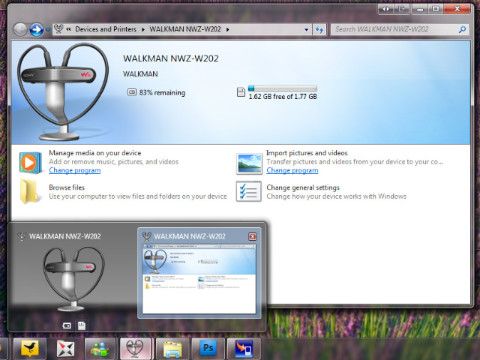Click the WALKMAN NWZ-W202 title in dark popup
The width and height of the screenshot is (480, 360).
[x=65, y=236]
